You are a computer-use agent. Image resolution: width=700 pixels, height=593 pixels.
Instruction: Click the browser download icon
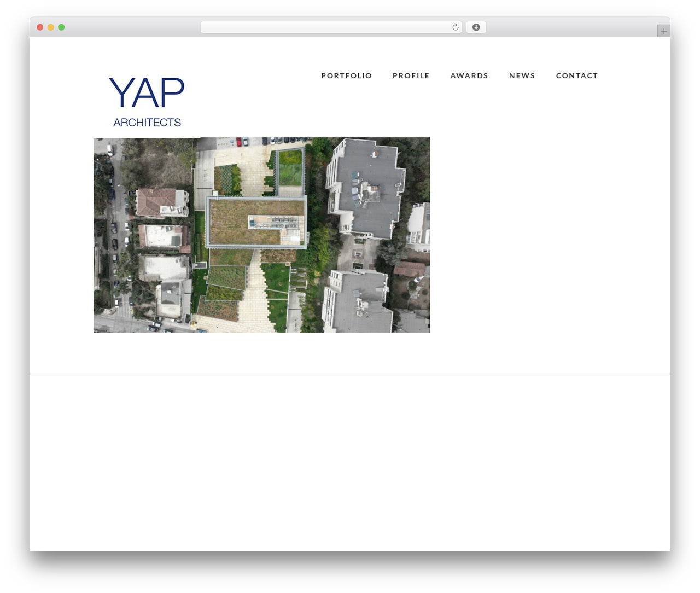[476, 27]
